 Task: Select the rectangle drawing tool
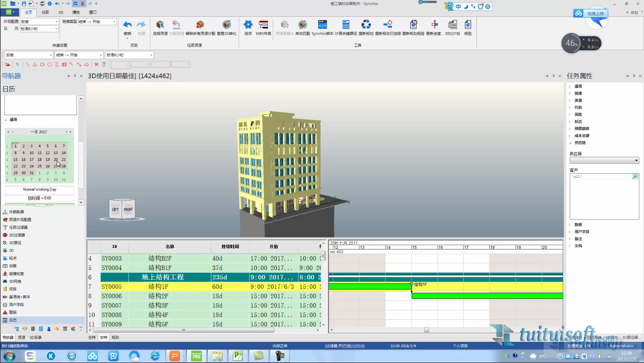pyautogui.click(x=42, y=65)
